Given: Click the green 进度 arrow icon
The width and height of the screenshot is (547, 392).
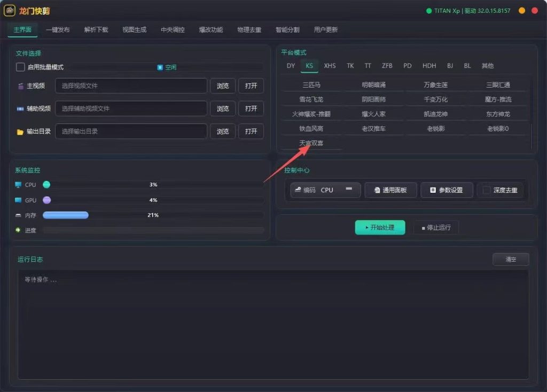Looking at the screenshot, I should [18, 230].
